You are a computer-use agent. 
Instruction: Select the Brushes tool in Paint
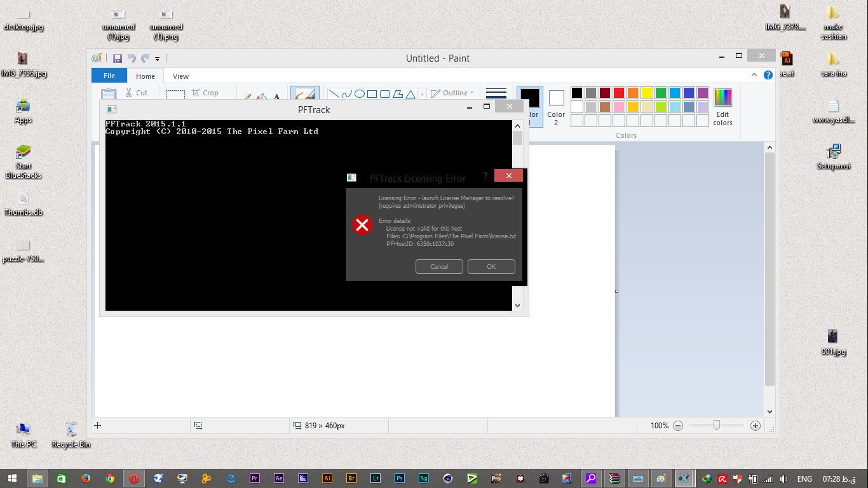[305, 94]
